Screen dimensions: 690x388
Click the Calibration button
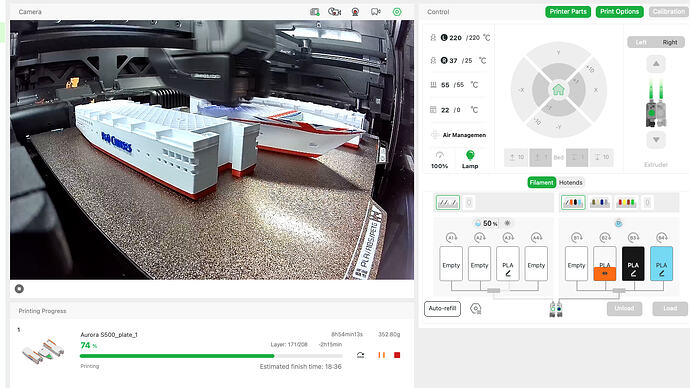[669, 12]
